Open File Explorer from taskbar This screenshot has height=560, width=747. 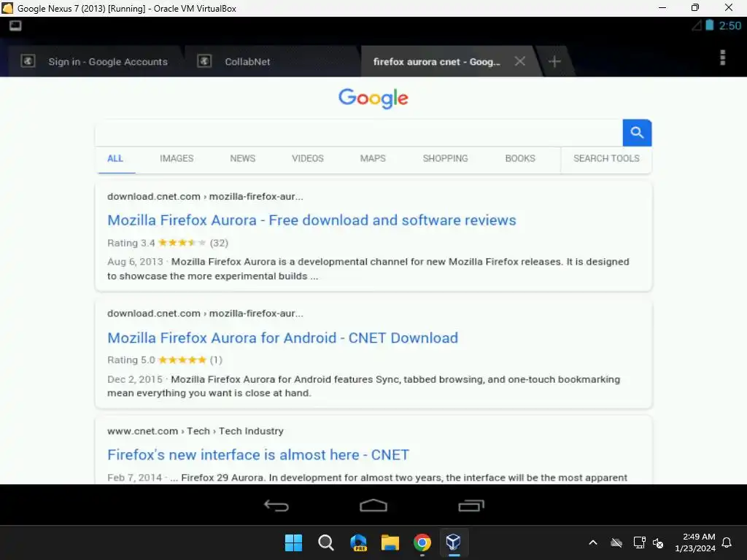(390, 542)
